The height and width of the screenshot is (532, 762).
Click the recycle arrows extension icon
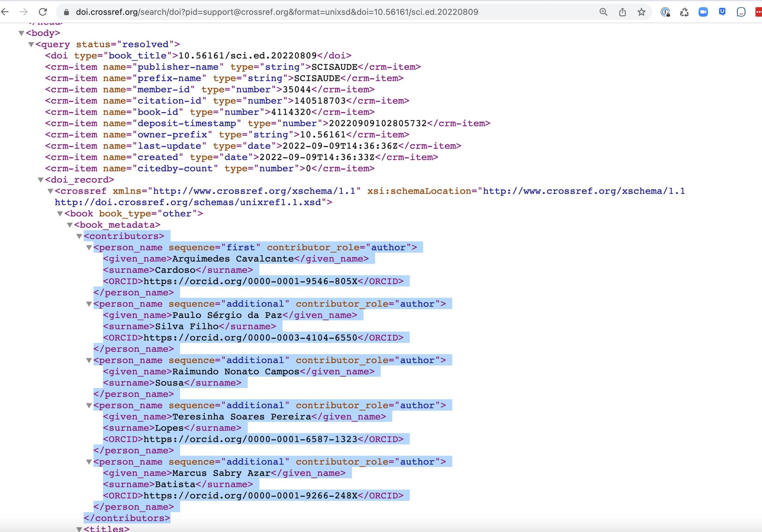(684, 12)
